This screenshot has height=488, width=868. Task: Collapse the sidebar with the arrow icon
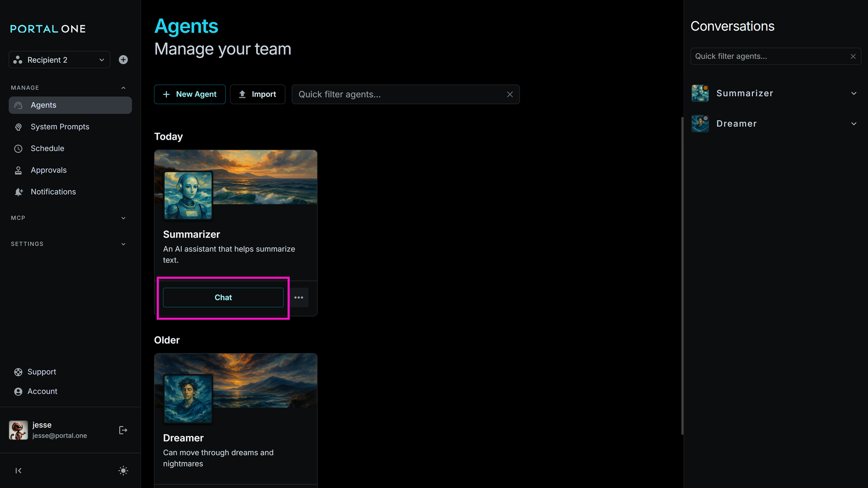click(18, 471)
